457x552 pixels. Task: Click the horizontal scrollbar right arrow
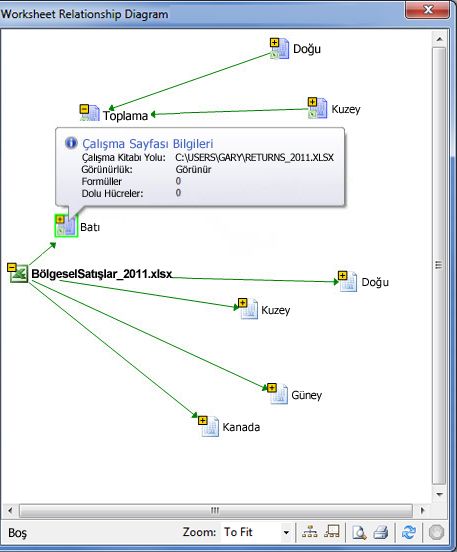[422, 510]
